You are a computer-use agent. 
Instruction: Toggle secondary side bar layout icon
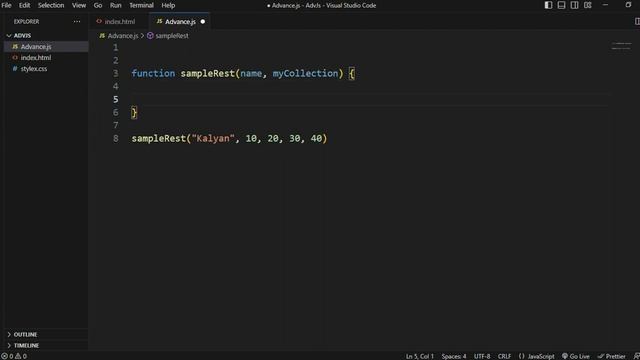pyautogui.click(x=574, y=5)
